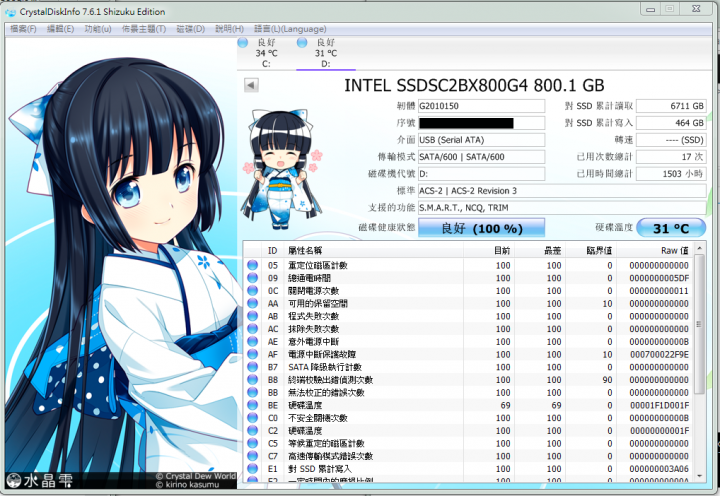Select the 重定位磁區計數 attribute row

(468, 265)
